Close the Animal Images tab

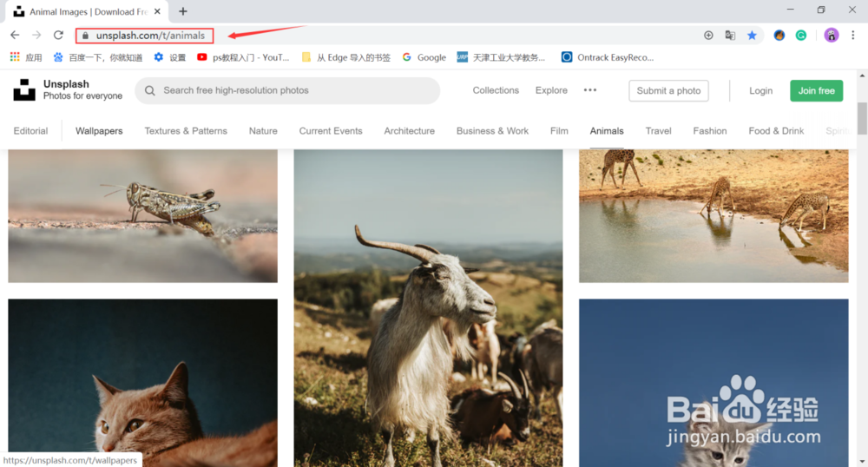(157, 11)
